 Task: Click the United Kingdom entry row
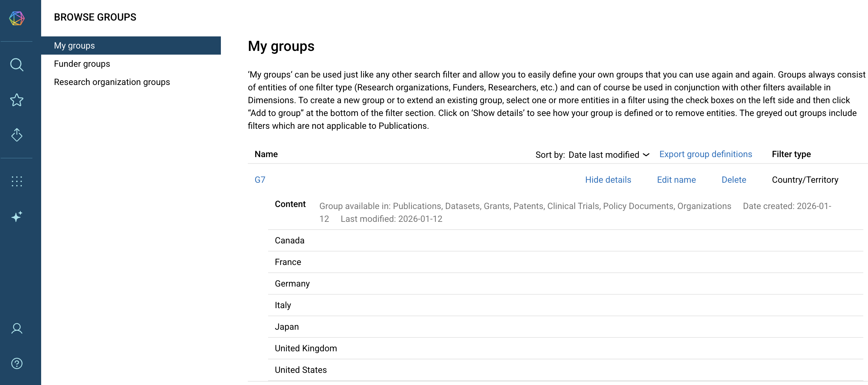click(306, 348)
